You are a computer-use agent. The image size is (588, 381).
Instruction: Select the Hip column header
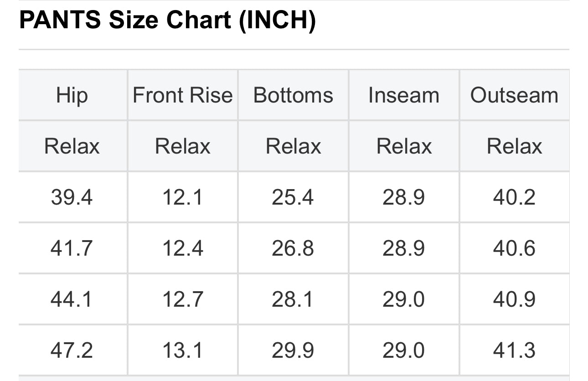pyautogui.click(x=72, y=96)
